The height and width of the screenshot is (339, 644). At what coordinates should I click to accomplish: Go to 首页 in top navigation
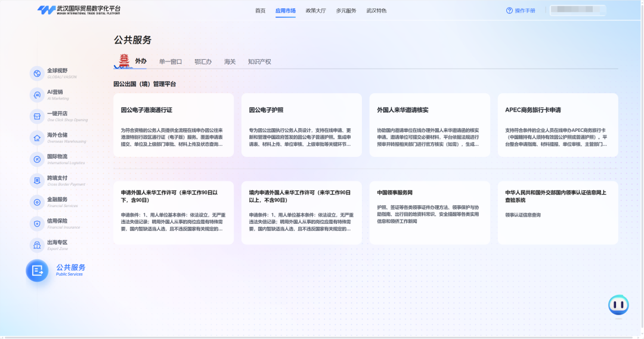[260, 11]
